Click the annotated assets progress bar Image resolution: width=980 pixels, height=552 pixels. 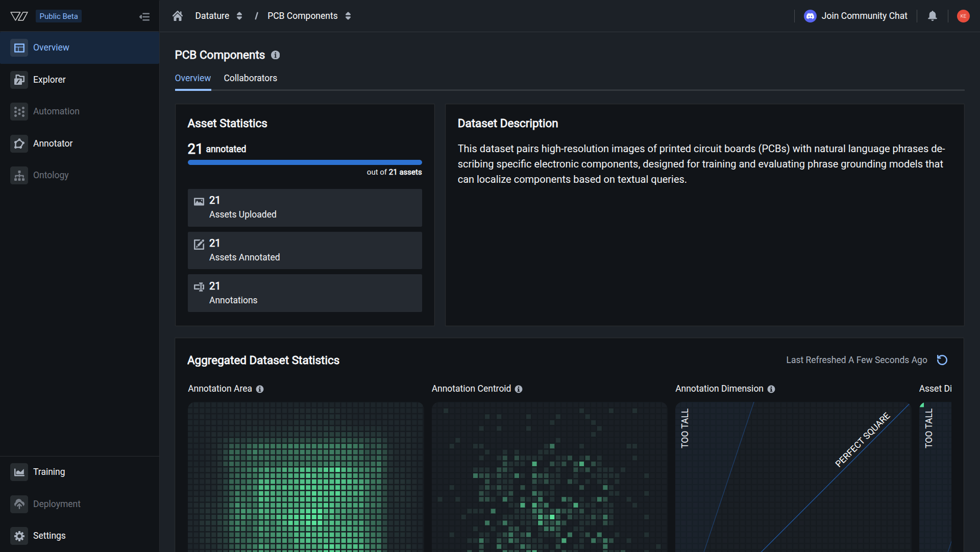click(305, 162)
